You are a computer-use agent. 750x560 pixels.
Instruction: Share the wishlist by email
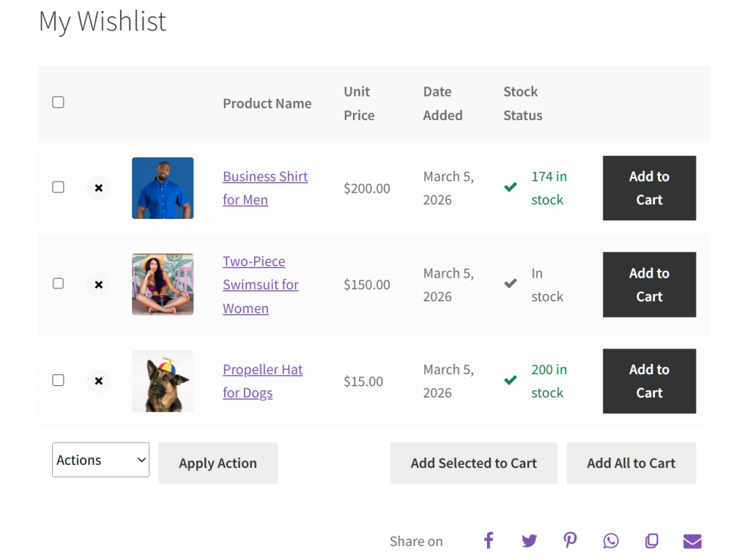tap(692, 540)
